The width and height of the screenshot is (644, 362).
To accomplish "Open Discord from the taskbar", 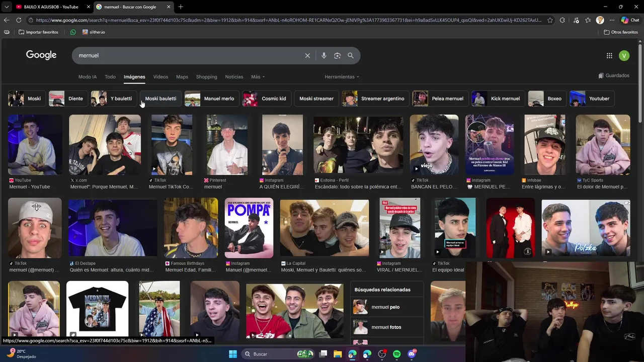I will 412,354.
